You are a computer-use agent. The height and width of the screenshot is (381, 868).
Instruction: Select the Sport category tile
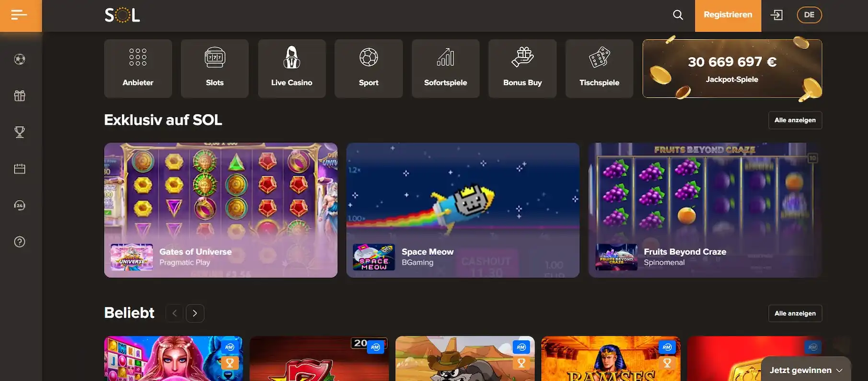pos(369,69)
